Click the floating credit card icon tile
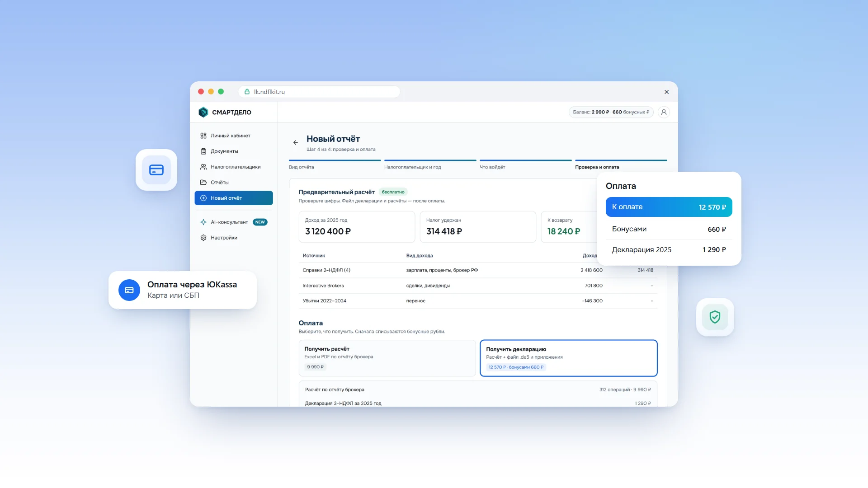 156,170
